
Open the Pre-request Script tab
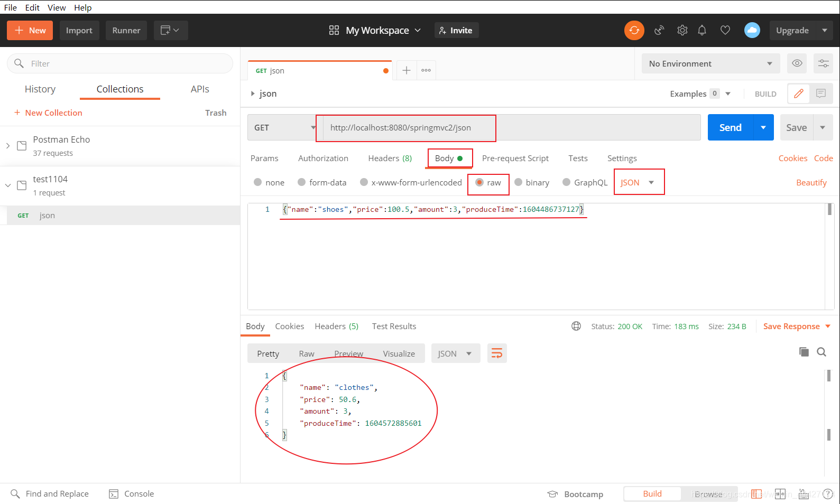pyautogui.click(x=515, y=158)
